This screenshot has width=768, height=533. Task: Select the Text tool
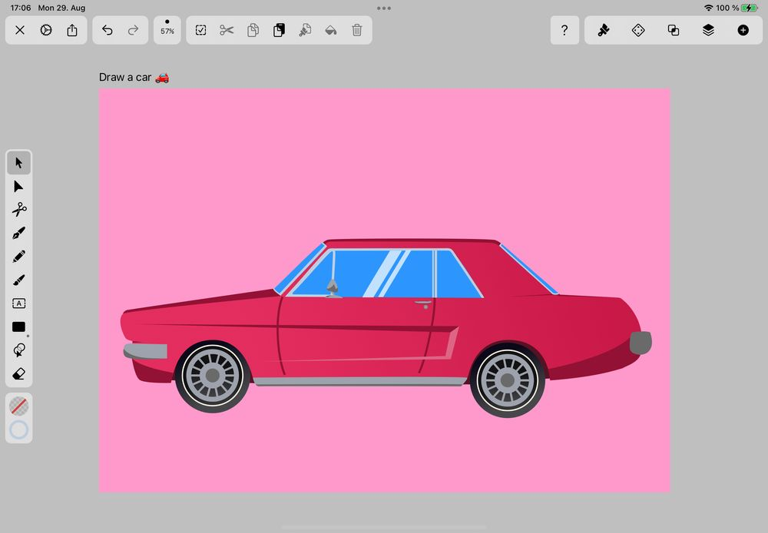19,303
